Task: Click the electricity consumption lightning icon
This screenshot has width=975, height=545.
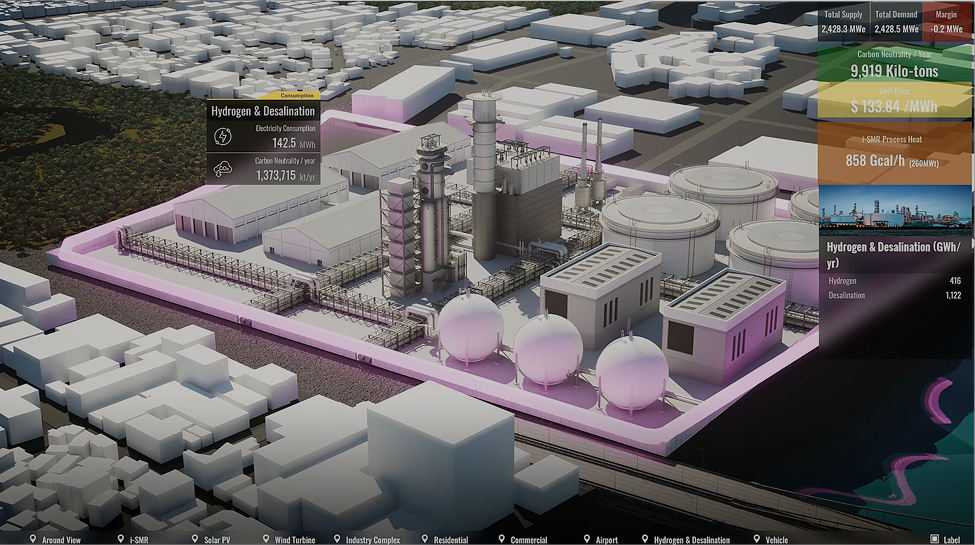Action: click(223, 137)
